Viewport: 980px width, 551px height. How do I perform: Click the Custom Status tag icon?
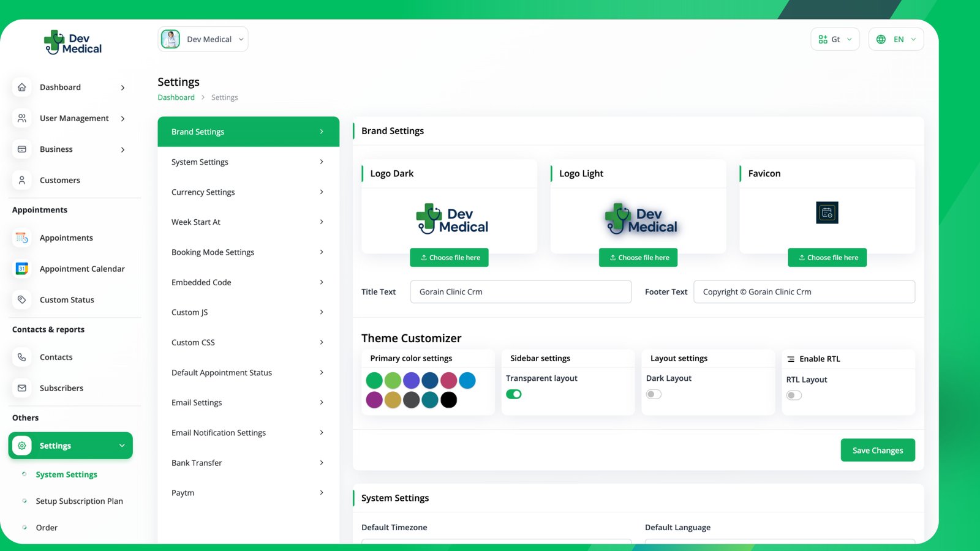(22, 300)
